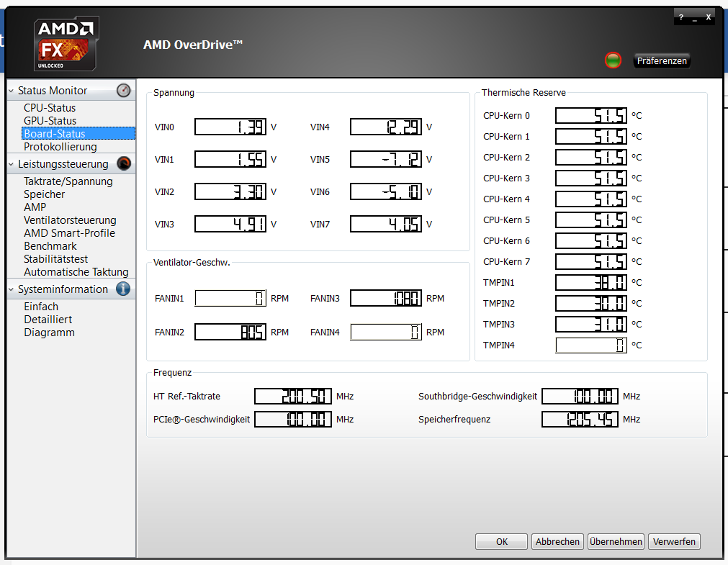The height and width of the screenshot is (565, 728).
Task: Click the FANIN4 RPM readout
Action: coord(386,332)
